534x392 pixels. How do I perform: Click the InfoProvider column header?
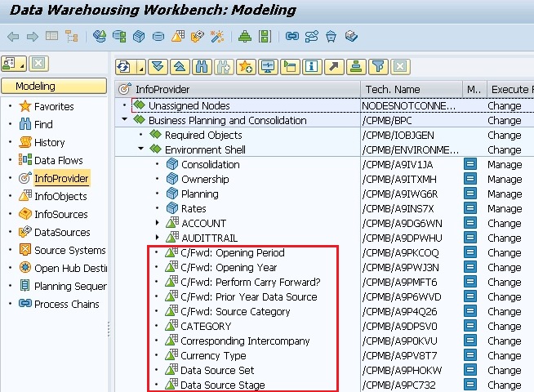click(x=238, y=89)
